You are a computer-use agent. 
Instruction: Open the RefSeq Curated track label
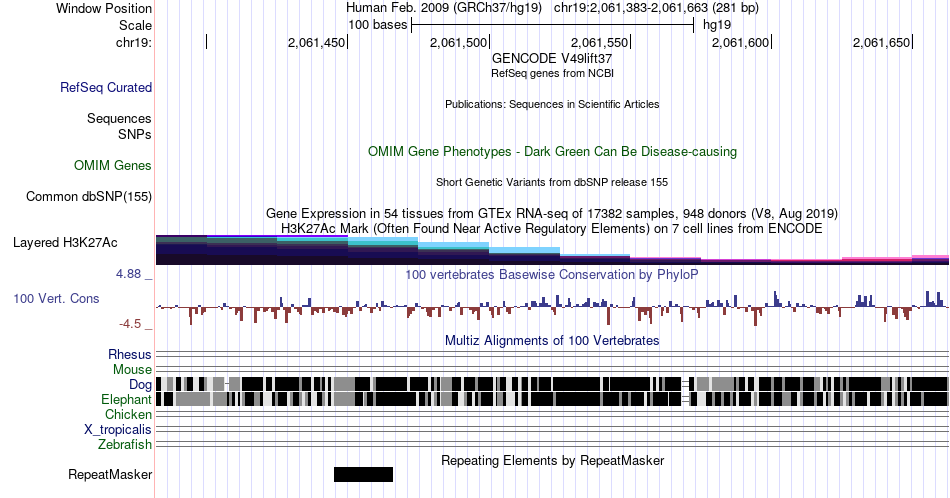point(106,87)
